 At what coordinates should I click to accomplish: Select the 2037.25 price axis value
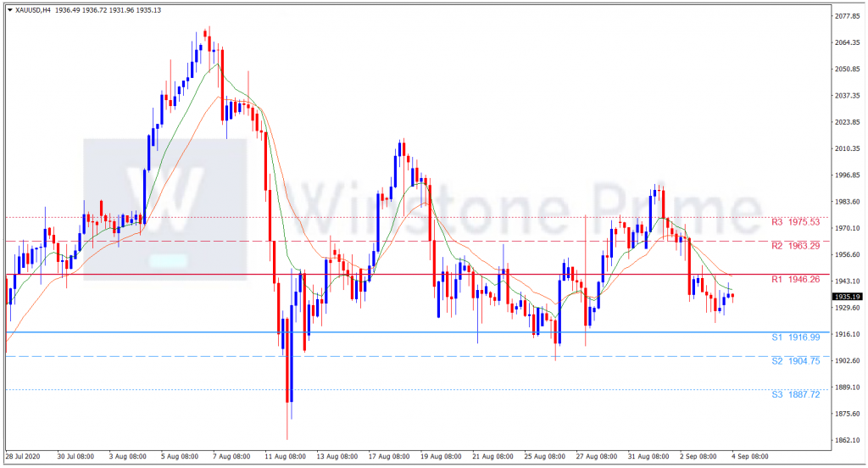[848, 96]
